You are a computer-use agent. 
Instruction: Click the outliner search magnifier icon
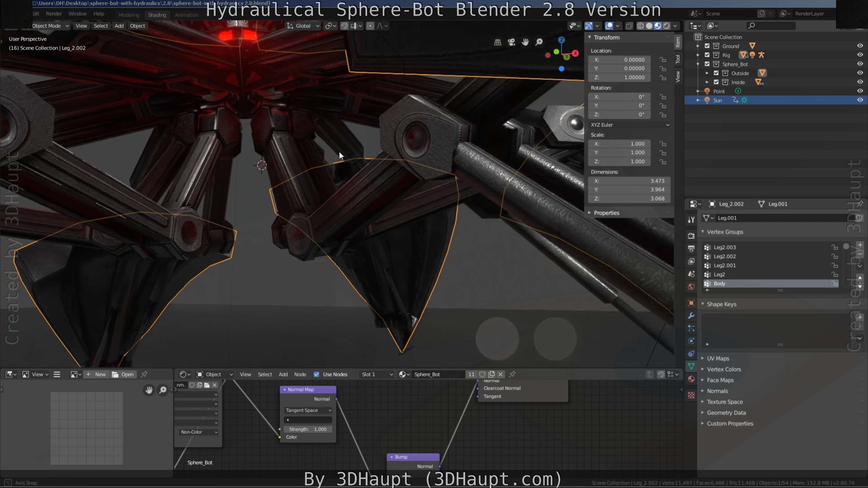tap(751, 26)
